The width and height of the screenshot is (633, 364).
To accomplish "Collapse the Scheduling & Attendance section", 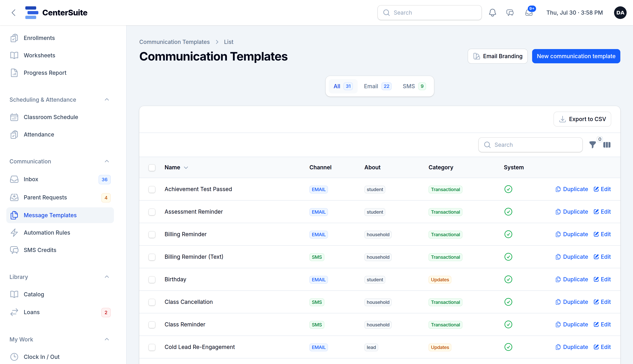I will [x=107, y=100].
